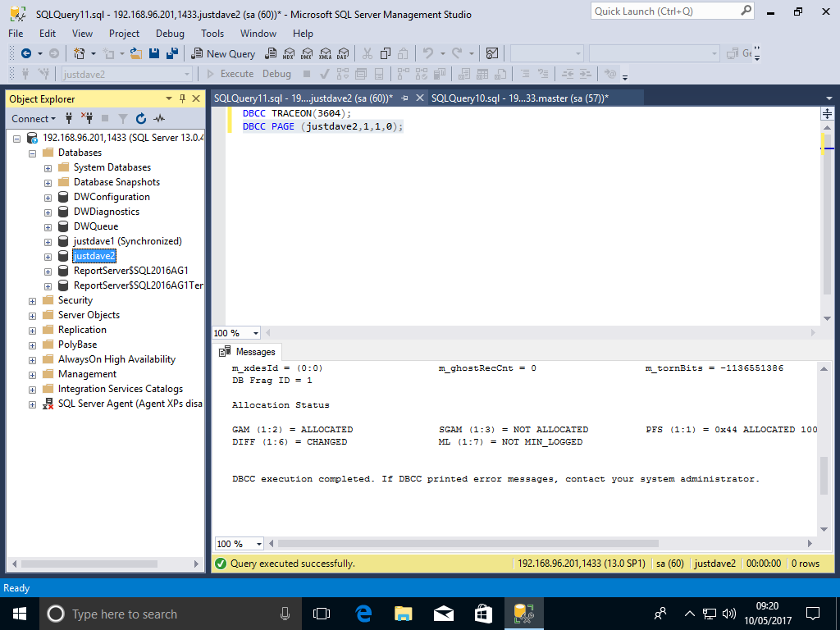Click the Open File folder icon
The height and width of the screenshot is (630, 840).
(135, 53)
